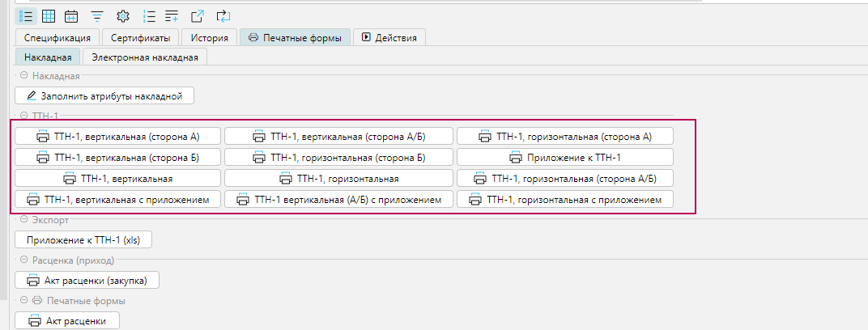Viewport: 868px width, 330px height.
Task: Click Заполнить атрибуты накладной button
Action: [105, 96]
